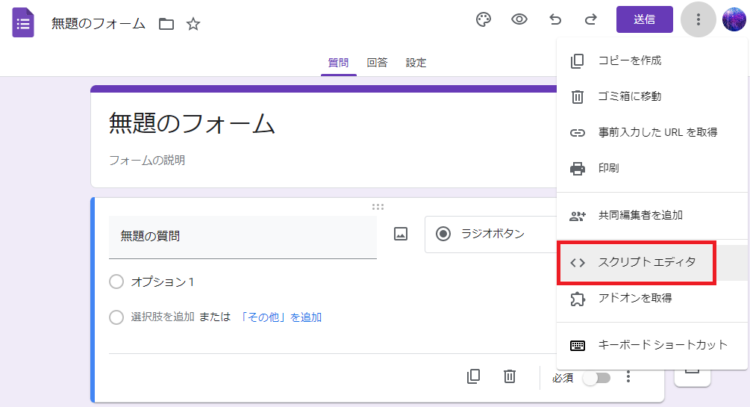The width and height of the screenshot is (750, 407).
Task: Click the 送信 send button
Action: point(644,20)
